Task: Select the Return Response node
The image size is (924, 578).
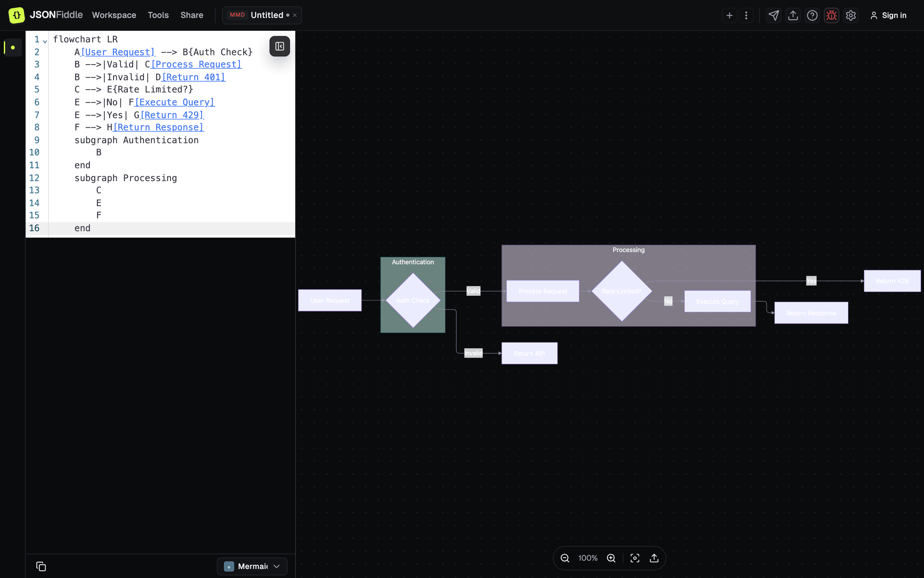Action: point(811,313)
